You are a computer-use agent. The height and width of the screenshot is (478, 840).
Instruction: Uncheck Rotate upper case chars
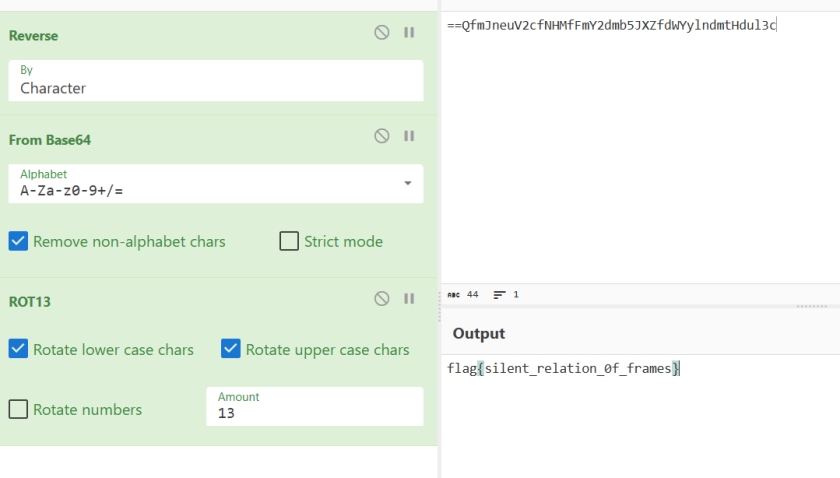pos(231,349)
